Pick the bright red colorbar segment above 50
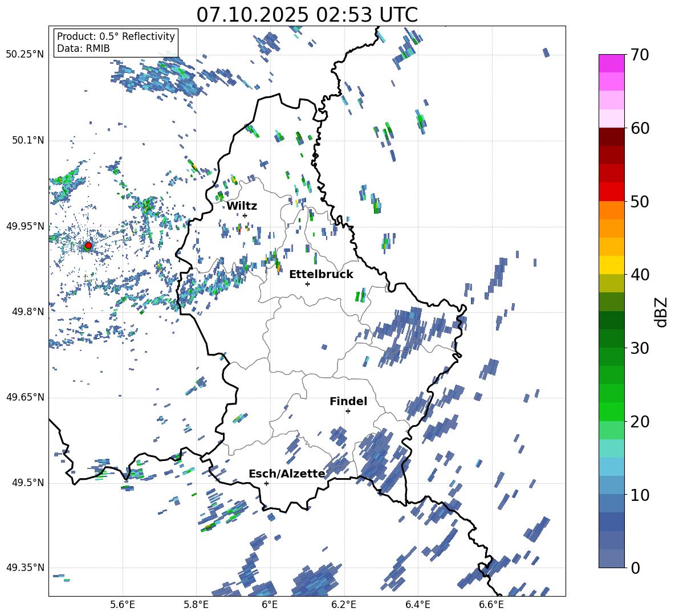The image size is (675, 616). point(612,191)
